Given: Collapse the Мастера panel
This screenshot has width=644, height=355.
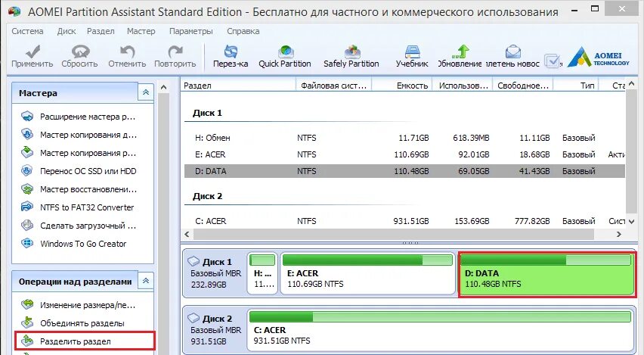Looking at the screenshot, I should coord(146,92).
